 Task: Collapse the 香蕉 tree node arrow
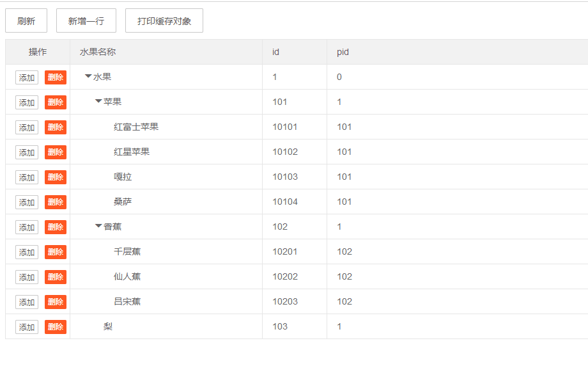tap(98, 227)
